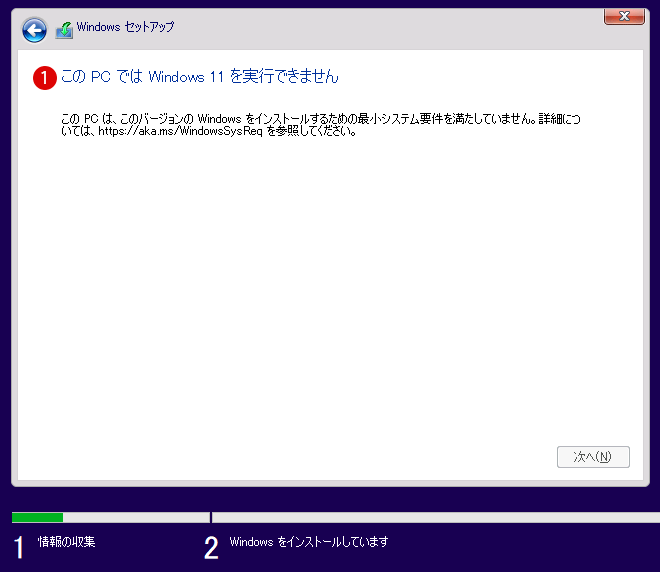Click the Windows Setup installer icon

click(x=64, y=30)
